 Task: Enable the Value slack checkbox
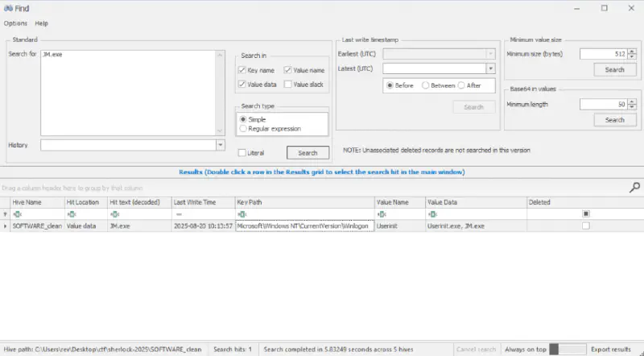pyautogui.click(x=288, y=85)
